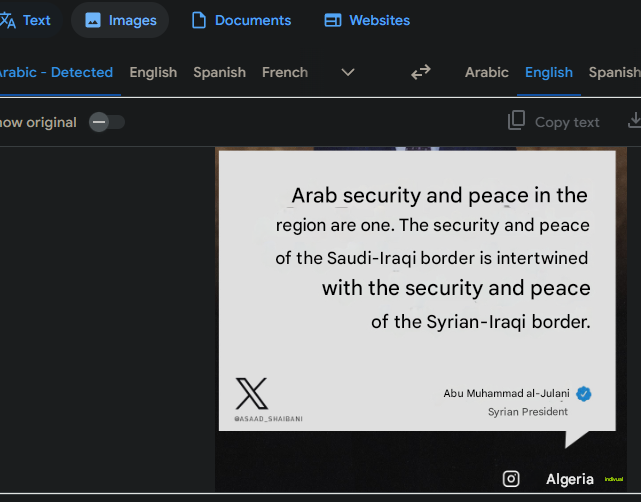Set target language to English
Viewport: 641px width, 502px height.
click(x=549, y=72)
